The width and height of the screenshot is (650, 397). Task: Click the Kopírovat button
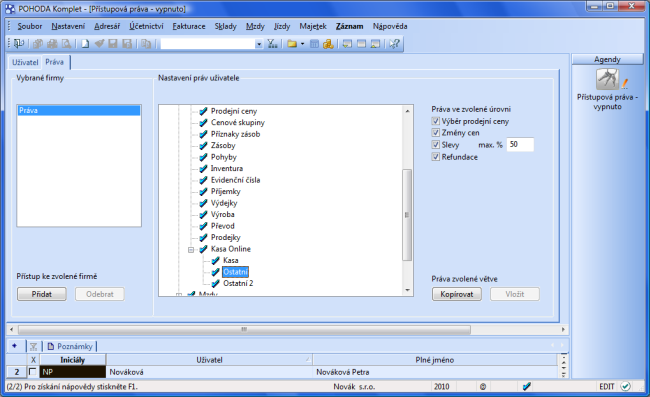point(457,294)
